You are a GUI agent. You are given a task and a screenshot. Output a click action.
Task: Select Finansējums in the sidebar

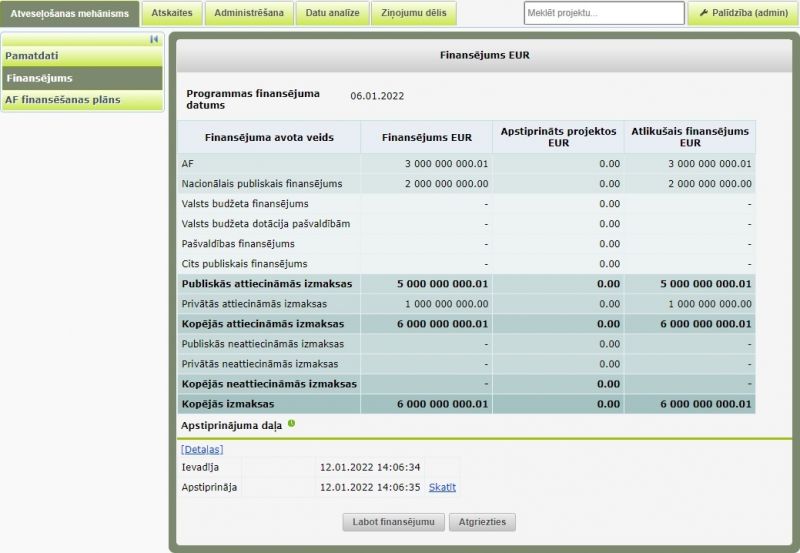click(82, 78)
